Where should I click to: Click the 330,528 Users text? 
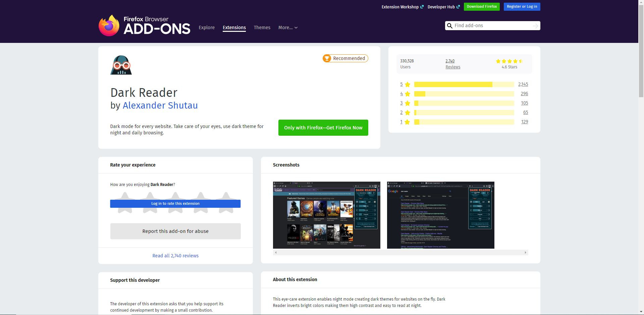pyautogui.click(x=407, y=64)
